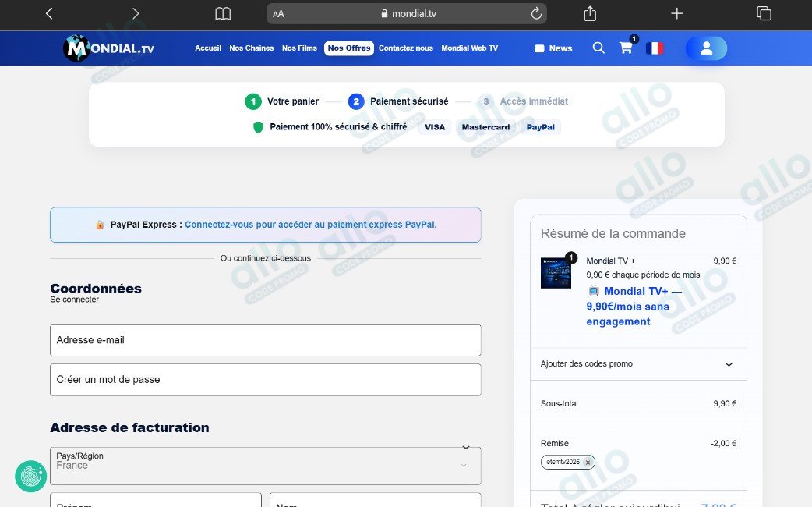Click the Mastercard payment badge

[485, 127]
